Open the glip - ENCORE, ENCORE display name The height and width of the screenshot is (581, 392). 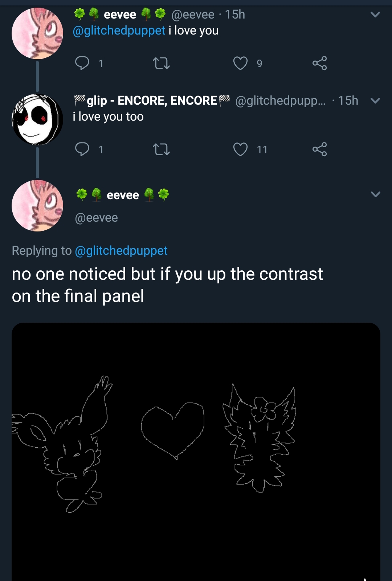pos(152,100)
